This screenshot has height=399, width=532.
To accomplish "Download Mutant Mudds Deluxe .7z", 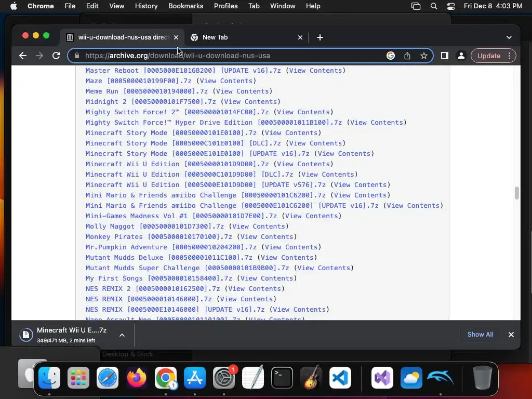I will click(x=169, y=258).
